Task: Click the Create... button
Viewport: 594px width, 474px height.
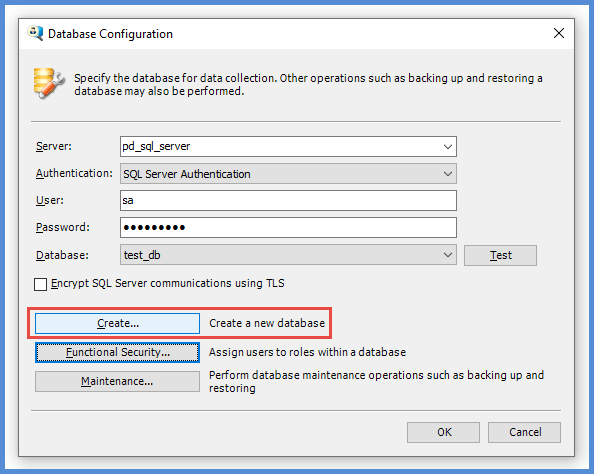Action: tap(117, 323)
